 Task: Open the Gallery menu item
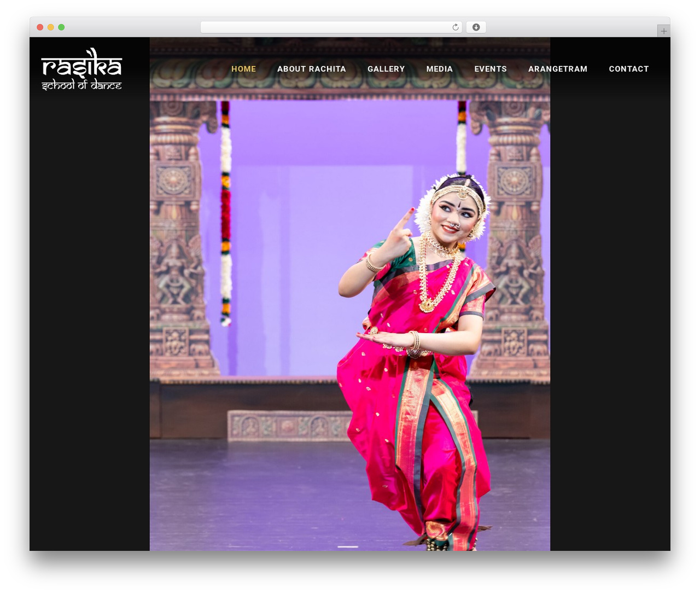tap(386, 69)
